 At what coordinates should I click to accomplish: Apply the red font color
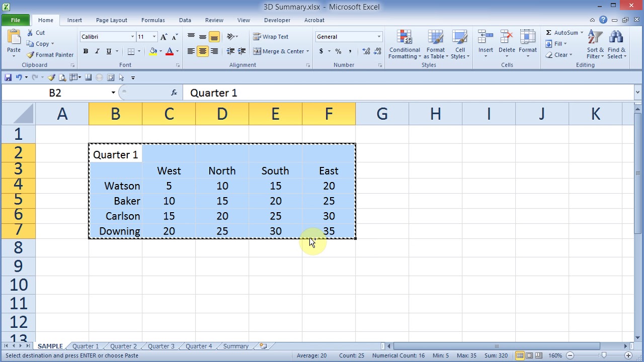[170, 51]
